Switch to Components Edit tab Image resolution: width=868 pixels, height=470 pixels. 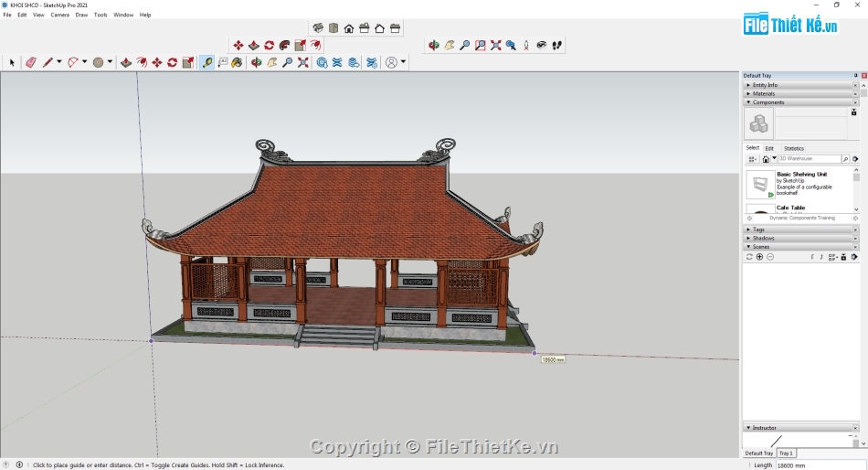tap(769, 148)
